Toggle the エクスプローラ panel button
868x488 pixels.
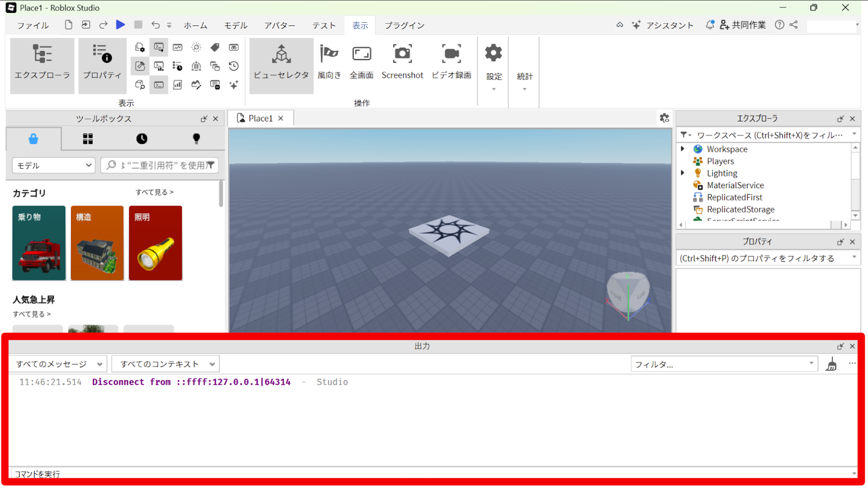coord(42,65)
